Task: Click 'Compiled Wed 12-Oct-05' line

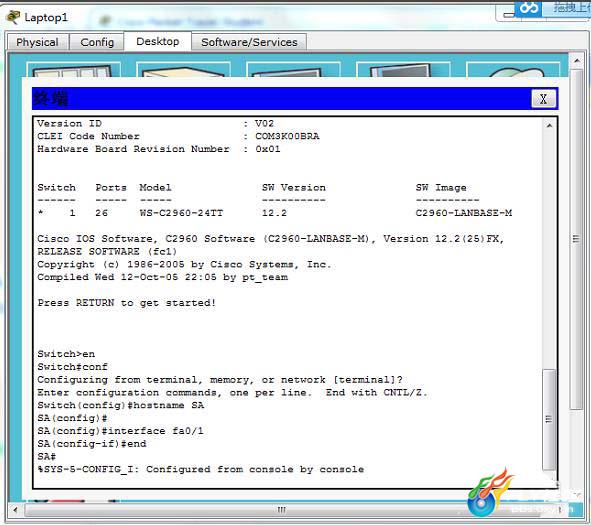Action: (x=162, y=277)
